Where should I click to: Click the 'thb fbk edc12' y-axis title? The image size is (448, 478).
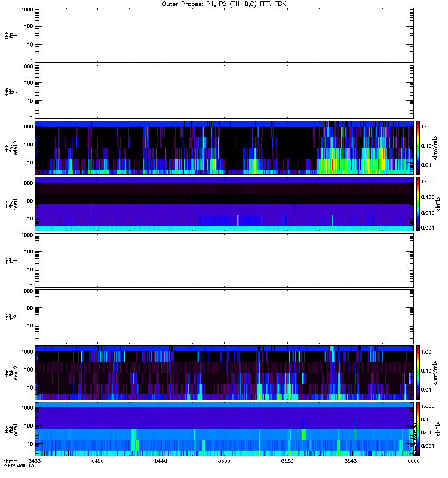pos(11,148)
